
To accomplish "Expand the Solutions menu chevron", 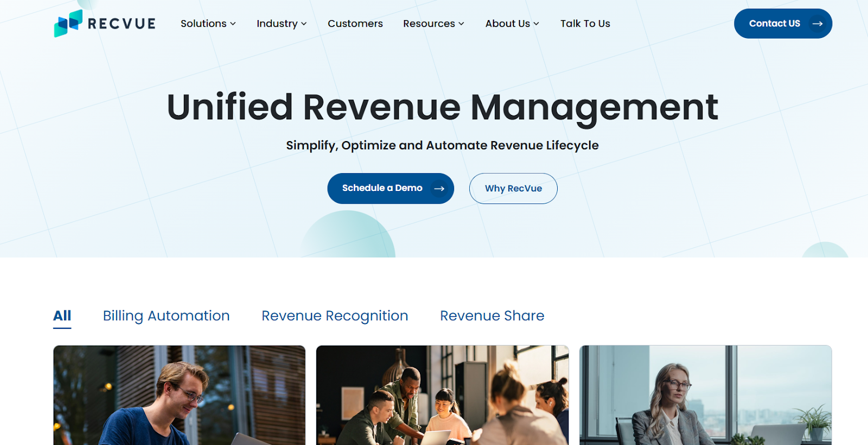I will [x=233, y=24].
